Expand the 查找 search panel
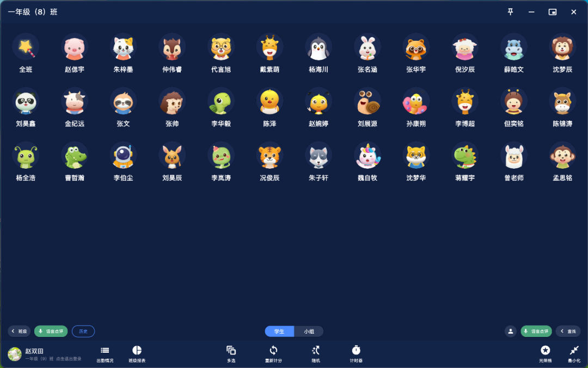 pyautogui.click(x=568, y=331)
